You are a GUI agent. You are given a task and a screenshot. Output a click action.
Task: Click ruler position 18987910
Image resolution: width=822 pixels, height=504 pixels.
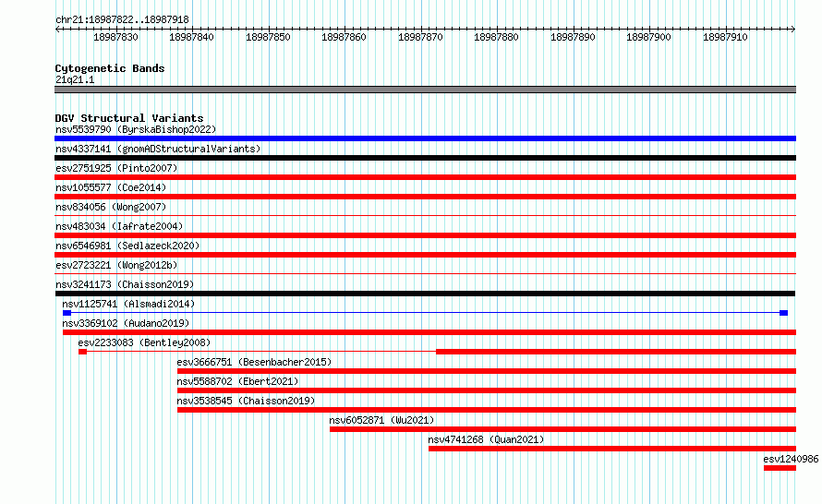726,37
